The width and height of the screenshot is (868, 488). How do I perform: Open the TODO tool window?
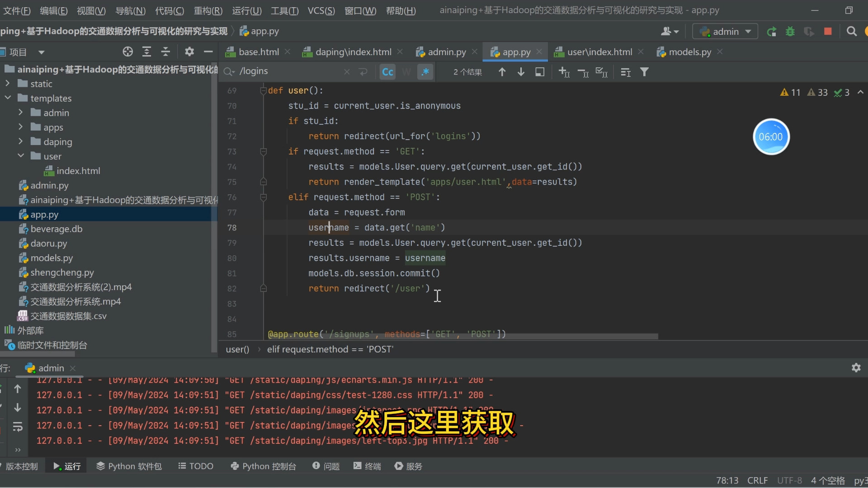(195, 466)
